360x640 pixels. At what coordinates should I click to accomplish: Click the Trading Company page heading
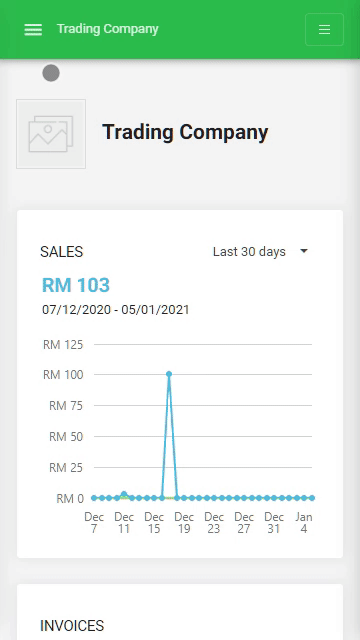coord(185,132)
